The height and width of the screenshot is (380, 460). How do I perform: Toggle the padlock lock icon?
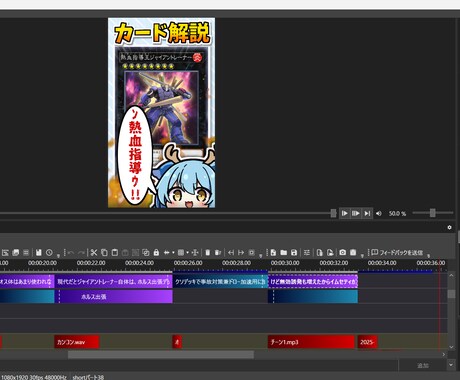tap(156, 253)
